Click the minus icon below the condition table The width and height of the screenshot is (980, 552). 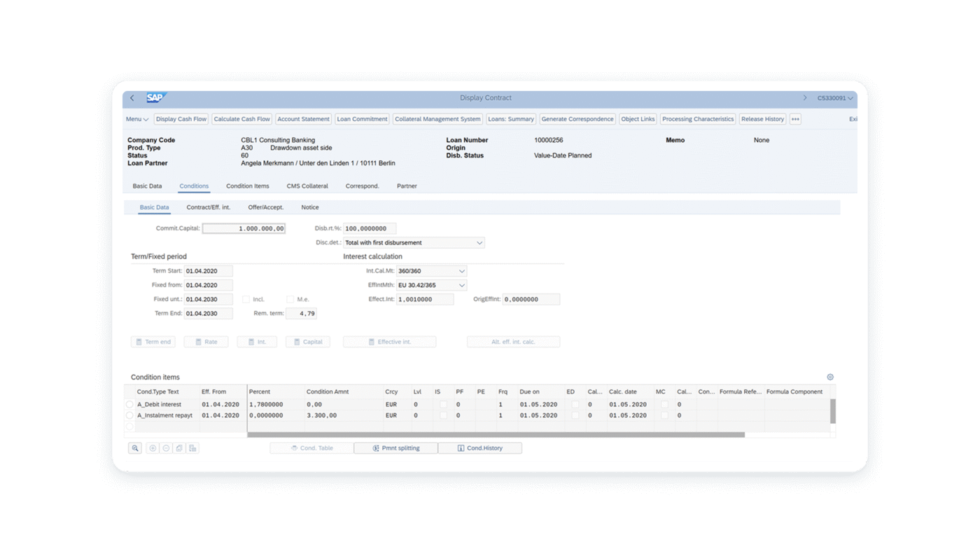point(165,448)
